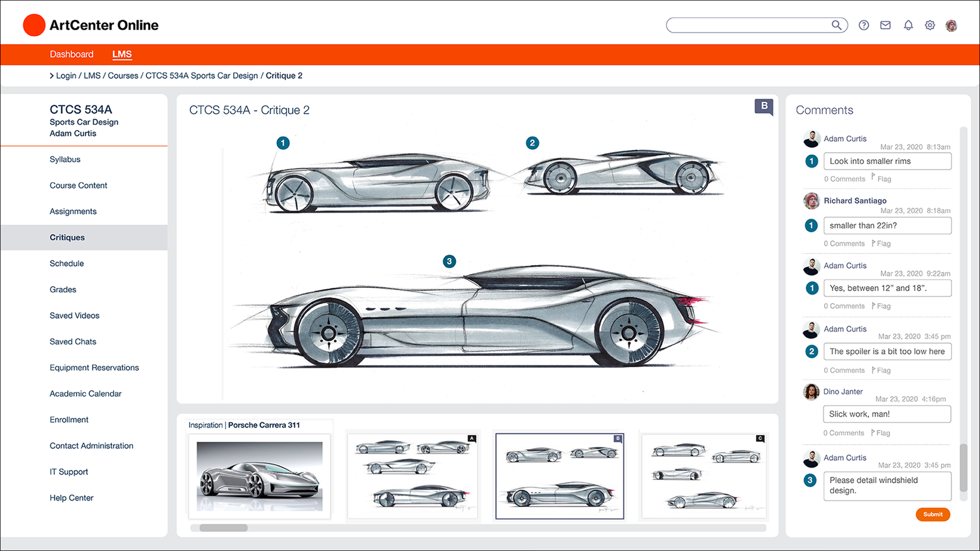Screen dimensions: 980x551
Task: Open the settings gear icon
Action: 930,25
